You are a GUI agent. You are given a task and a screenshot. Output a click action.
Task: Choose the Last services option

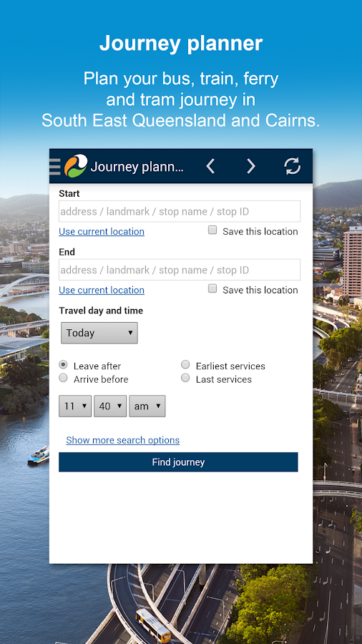tap(185, 378)
